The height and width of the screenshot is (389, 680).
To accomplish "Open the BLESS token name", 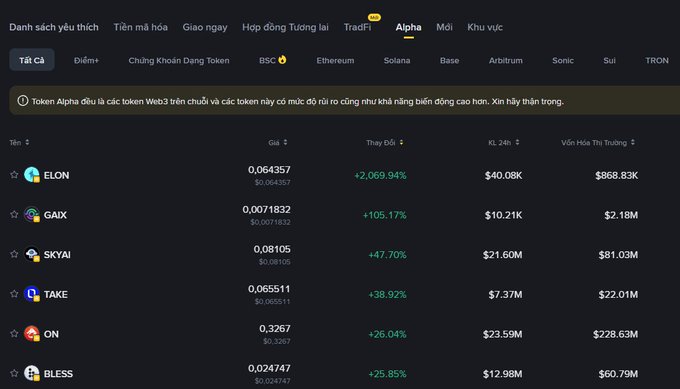I will coord(58,373).
